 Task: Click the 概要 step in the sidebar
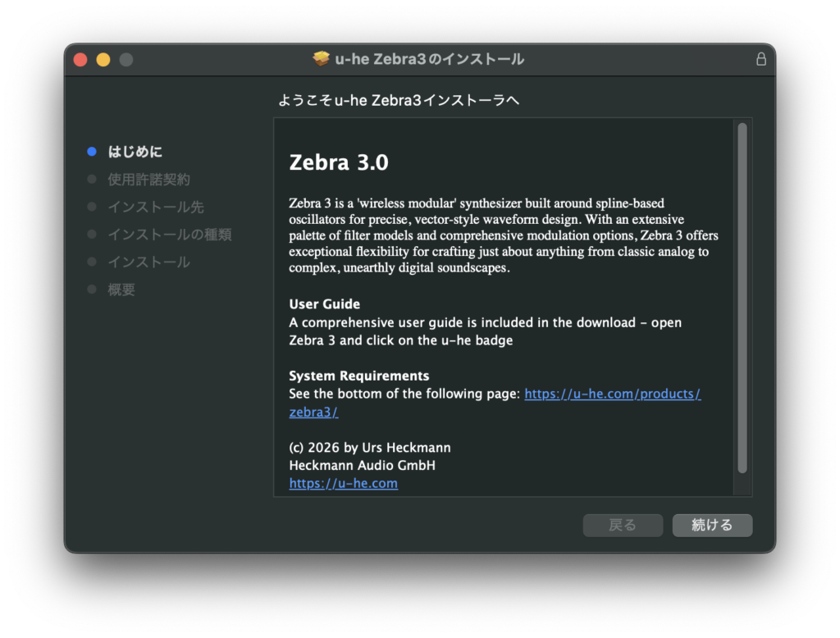[x=121, y=289]
